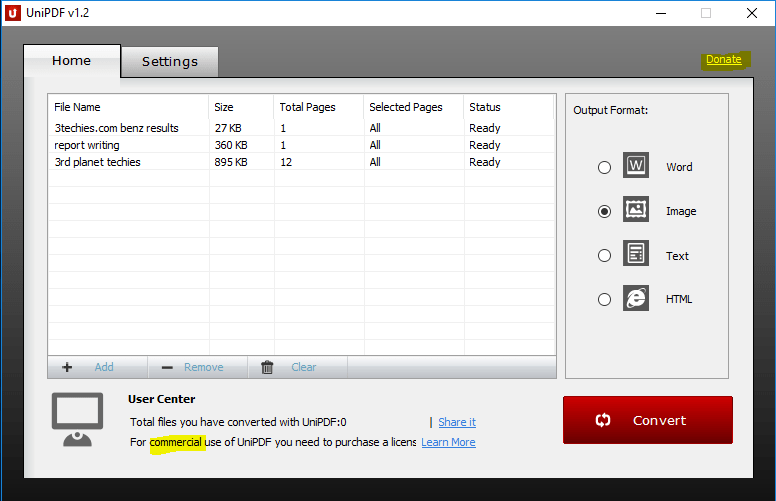Select the '3techies.com benz results' file row
This screenshot has height=501, width=776.
[x=301, y=128]
